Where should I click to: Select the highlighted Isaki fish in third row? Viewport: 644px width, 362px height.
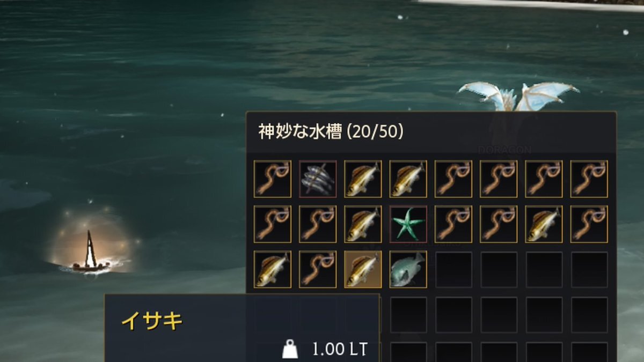[363, 269]
